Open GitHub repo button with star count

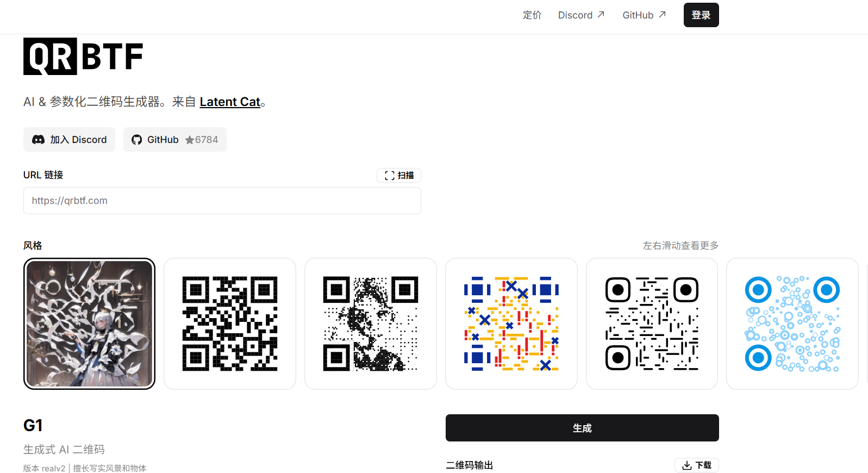[x=174, y=140]
